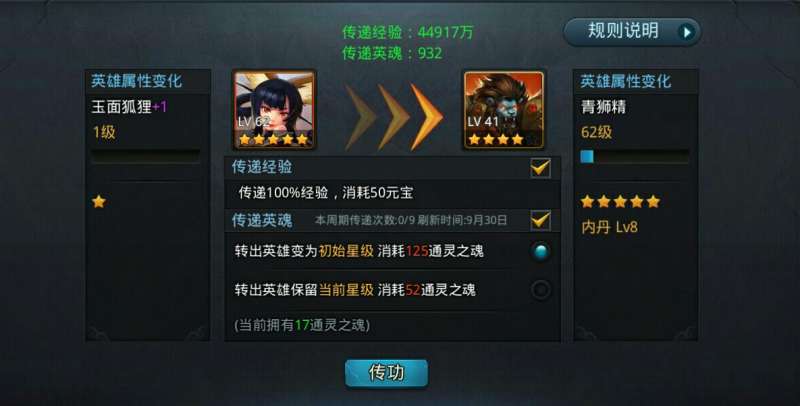
Task: Click the 内丹 Lv8 label
Action: (x=609, y=227)
